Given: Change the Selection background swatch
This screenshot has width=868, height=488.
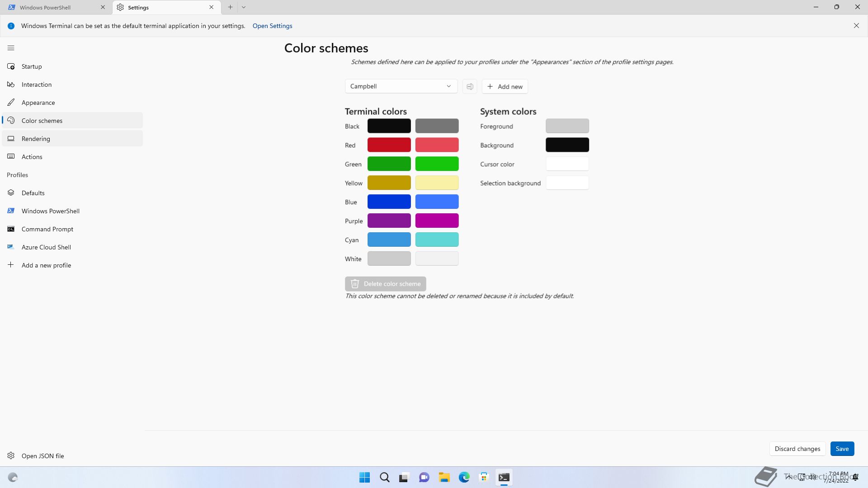Looking at the screenshot, I should [567, 183].
